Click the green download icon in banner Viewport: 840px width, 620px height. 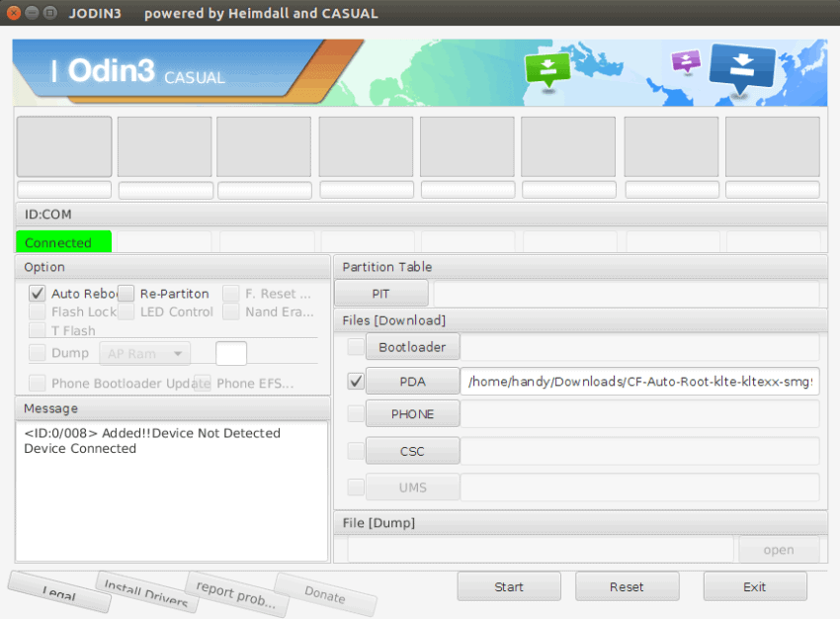547,70
